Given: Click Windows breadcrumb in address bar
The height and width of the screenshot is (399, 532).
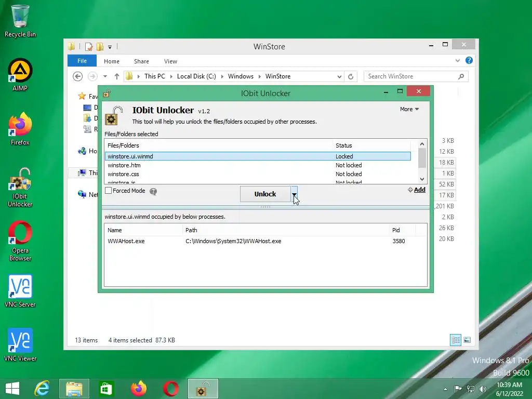Looking at the screenshot, I should [241, 76].
